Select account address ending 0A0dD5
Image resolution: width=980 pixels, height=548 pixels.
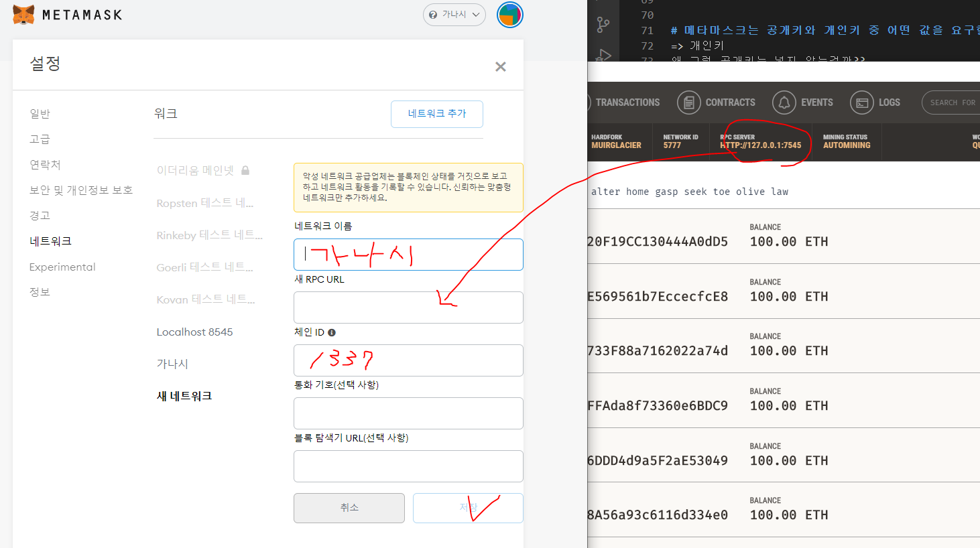(658, 242)
